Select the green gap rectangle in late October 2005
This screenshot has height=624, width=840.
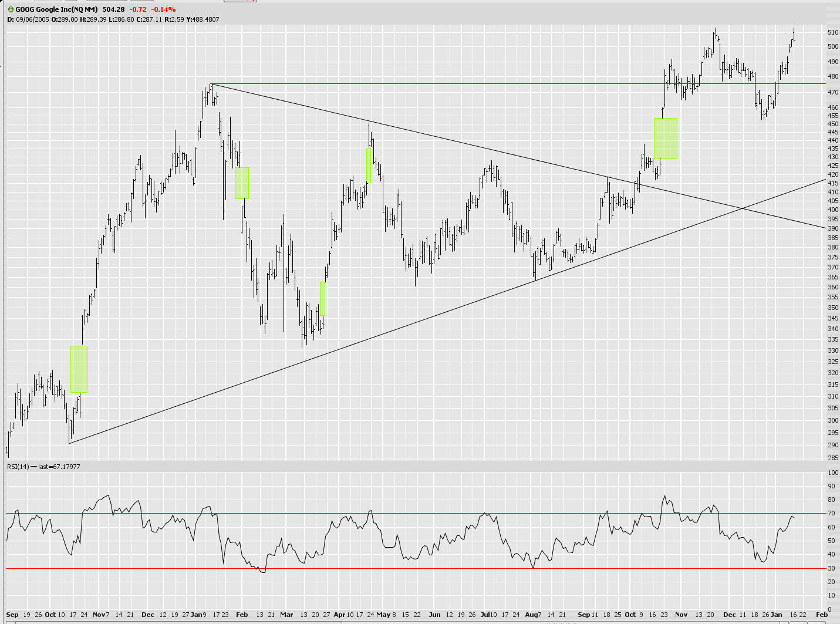tap(79, 369)
